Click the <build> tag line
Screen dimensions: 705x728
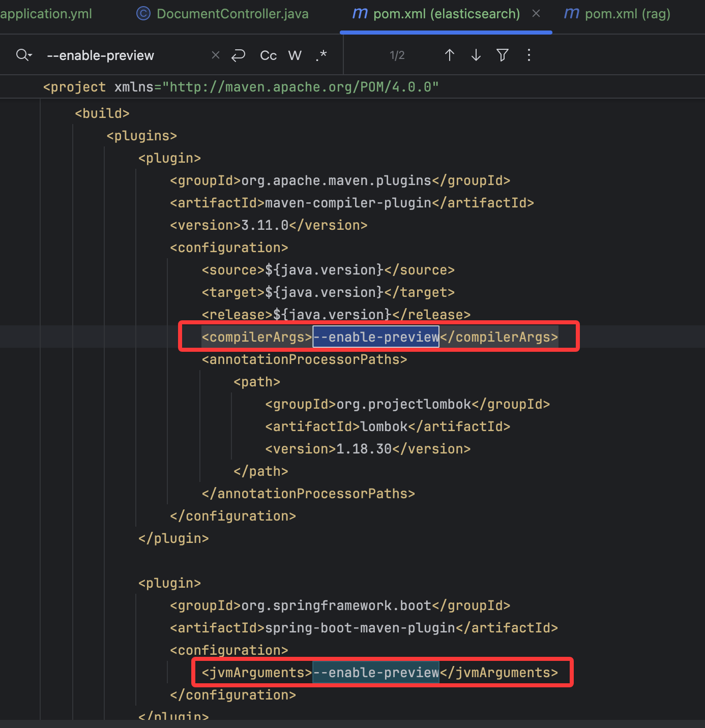point(102,113)
